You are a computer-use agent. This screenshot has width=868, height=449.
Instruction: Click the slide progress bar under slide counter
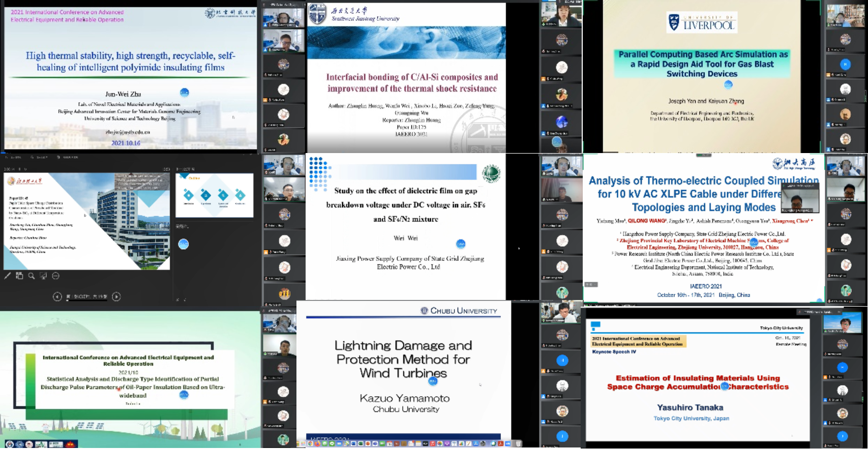86,301
